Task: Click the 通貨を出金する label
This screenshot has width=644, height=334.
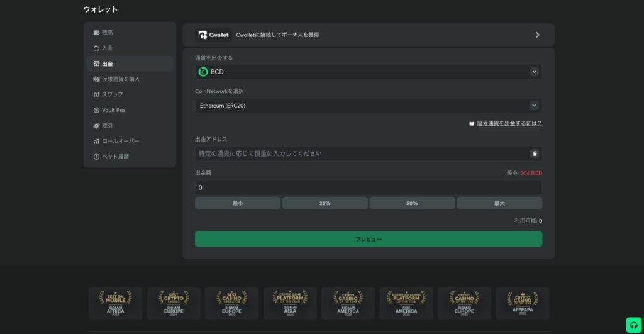Action: coord(214,58)
